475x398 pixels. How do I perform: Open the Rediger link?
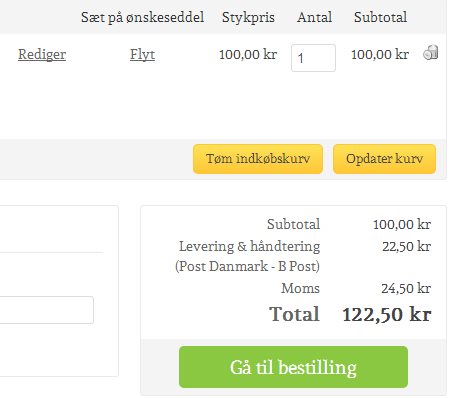(x=42, y=54)
